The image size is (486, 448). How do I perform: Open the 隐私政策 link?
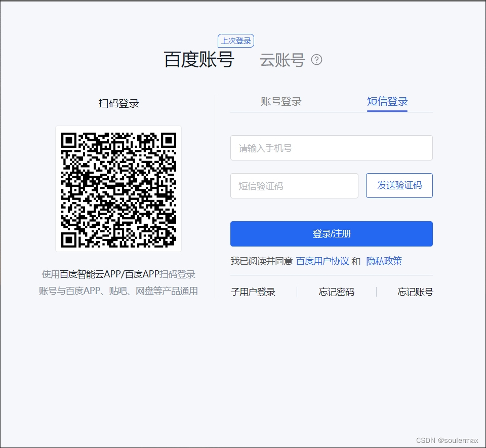[384, 261]
